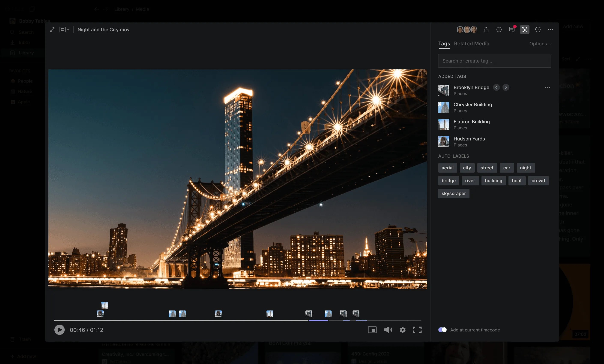
Task: Enter fullscreen playback
Action: point(417,330)
